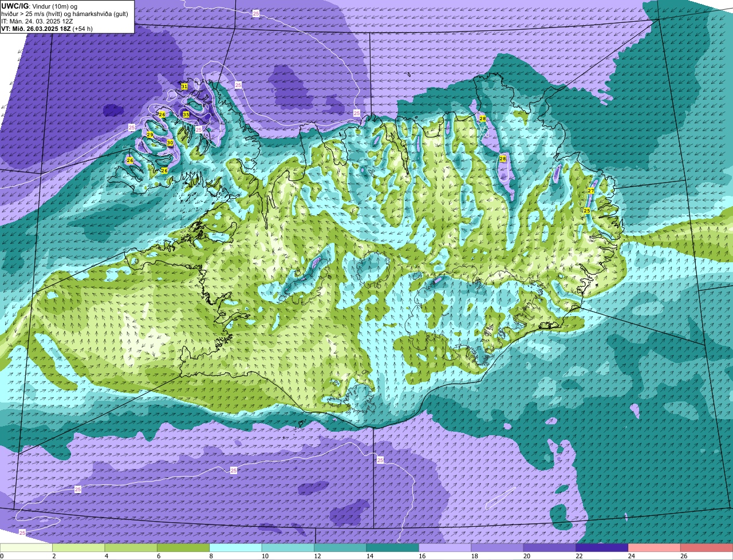Pick the legend swatch between 4 and 6
Viewport: 733px width, 560px height.
131,547
